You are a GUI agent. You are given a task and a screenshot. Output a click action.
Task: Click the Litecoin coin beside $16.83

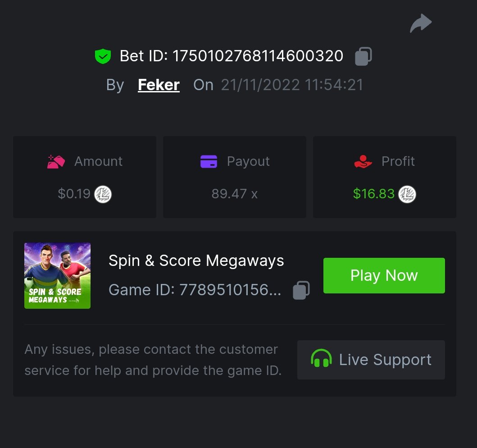(x=407, y=194)
